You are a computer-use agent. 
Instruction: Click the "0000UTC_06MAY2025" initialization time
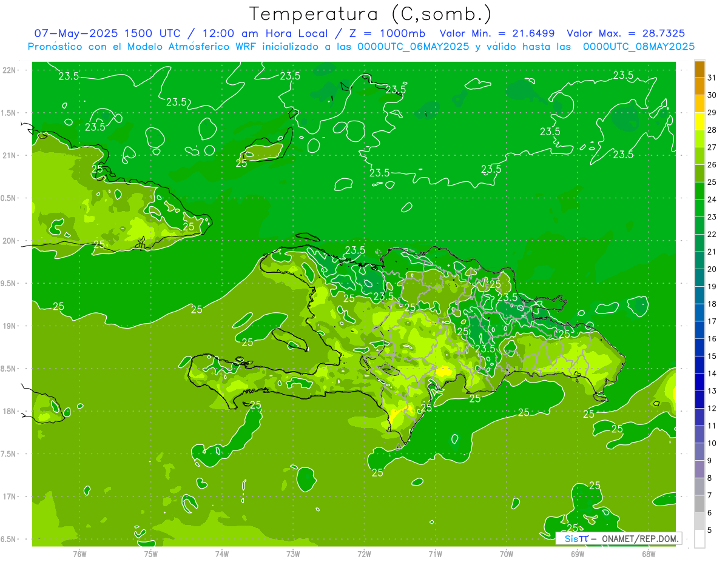click(413, 46)
